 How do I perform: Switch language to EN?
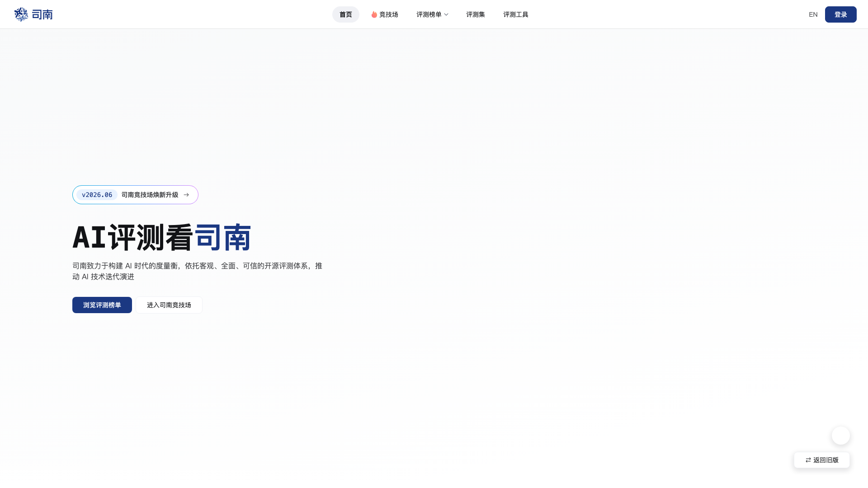pos(813,14)
